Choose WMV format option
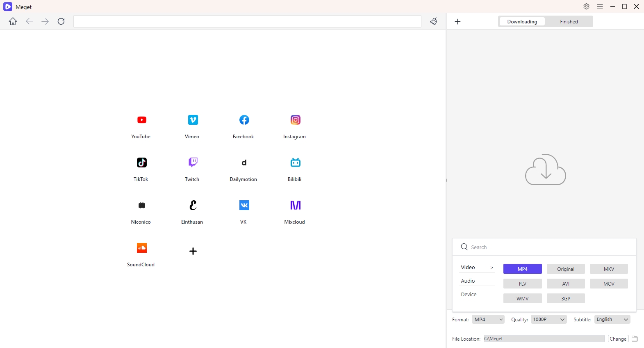Image resolution: width=644 pixels, height=348 pixels. (523, 298)
